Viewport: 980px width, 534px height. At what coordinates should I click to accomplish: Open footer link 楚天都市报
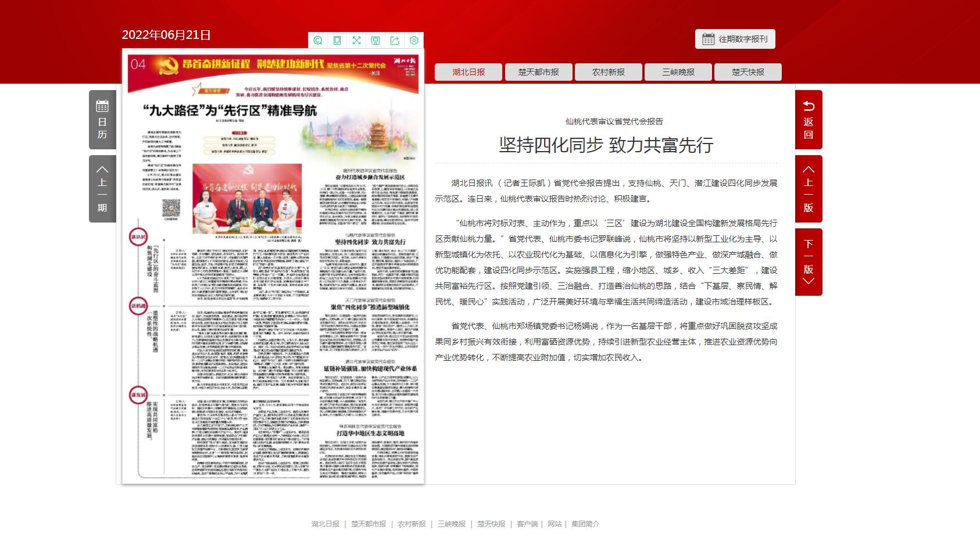pyautogui.click(x=369, y=524)
